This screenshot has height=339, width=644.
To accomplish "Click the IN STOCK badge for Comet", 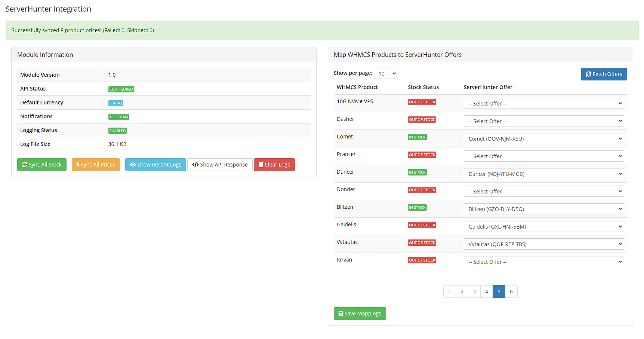I will 417,137.
